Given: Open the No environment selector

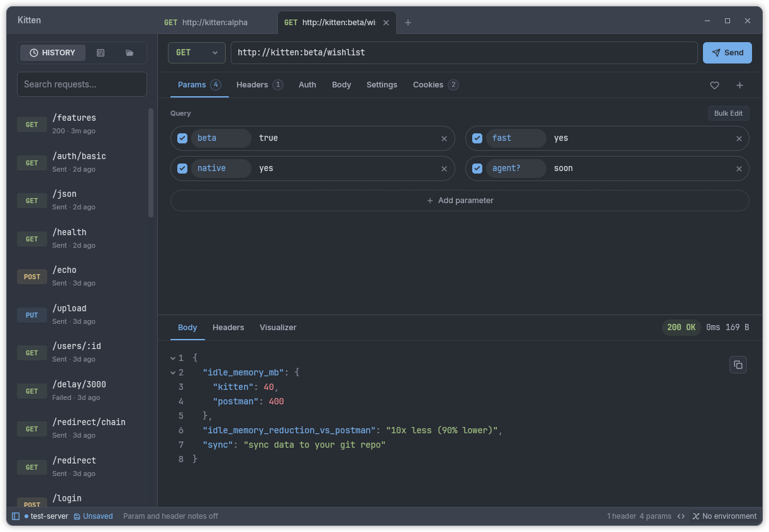Looking at the screenshot, I should (x=724, y=516).
